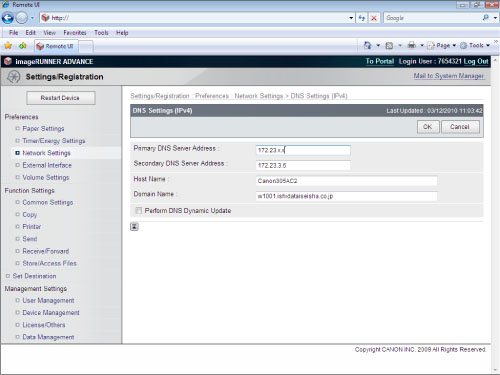Click the return-to-top icon below the form
The image size is (500, 375).
coord(134,227)
